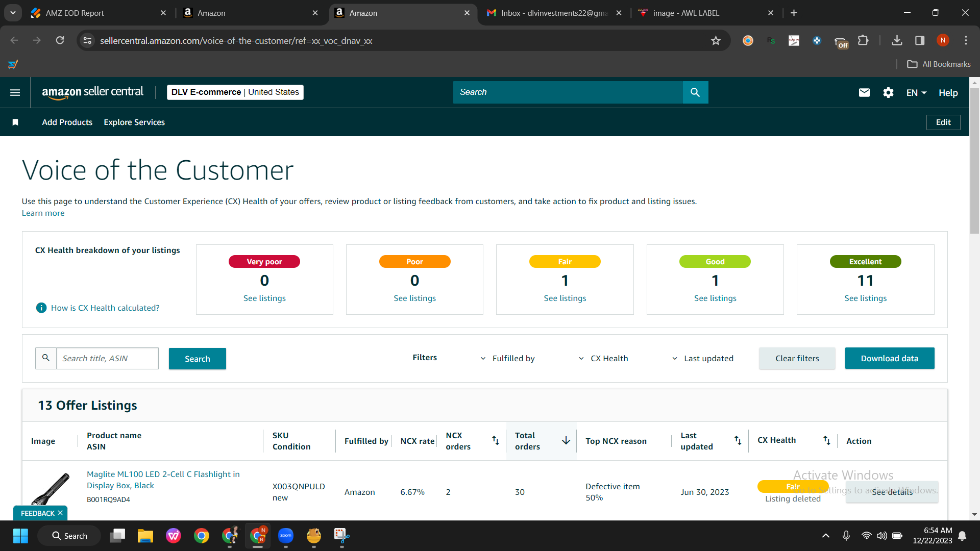Screen dimensions: 980x551
Task: Show hidden system tray icons
Action: 825,536
